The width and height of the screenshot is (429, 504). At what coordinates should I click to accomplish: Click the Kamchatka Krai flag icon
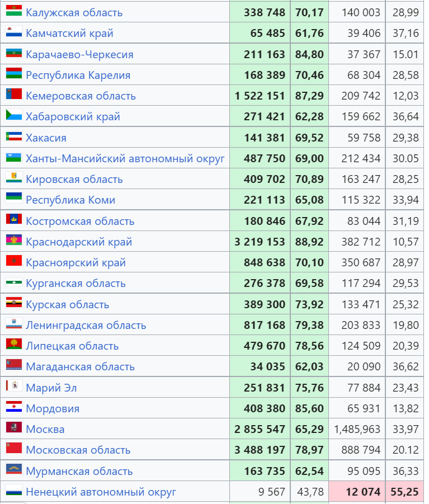tap(14, 31)
